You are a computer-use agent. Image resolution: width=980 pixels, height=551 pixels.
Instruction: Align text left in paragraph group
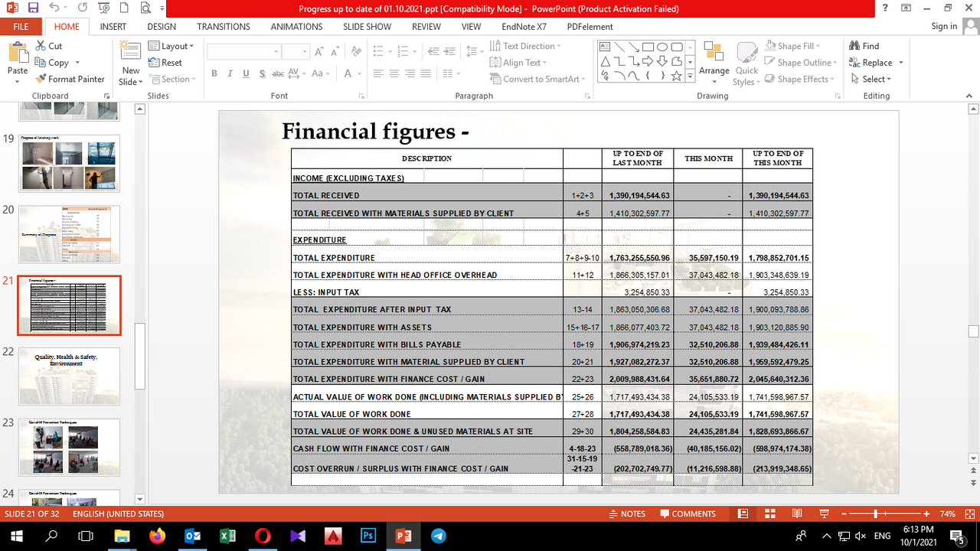coord(377,73)
